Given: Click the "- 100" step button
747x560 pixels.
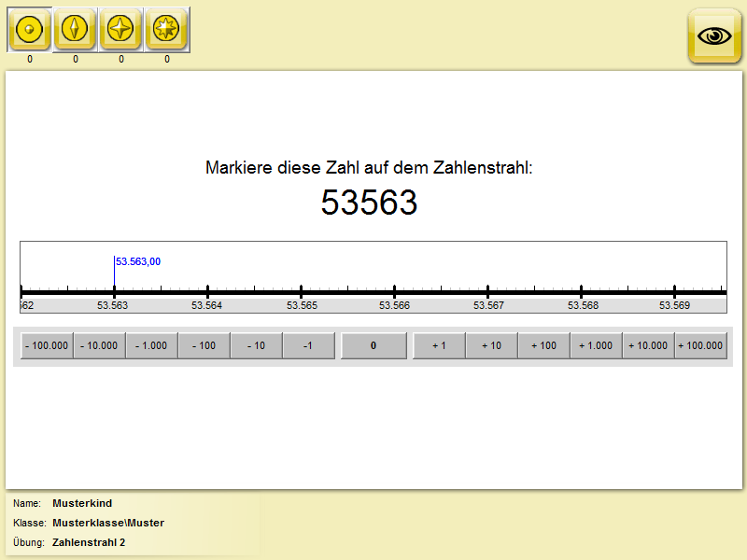Looking at the screenshot, I should click(x=204, y=345).
